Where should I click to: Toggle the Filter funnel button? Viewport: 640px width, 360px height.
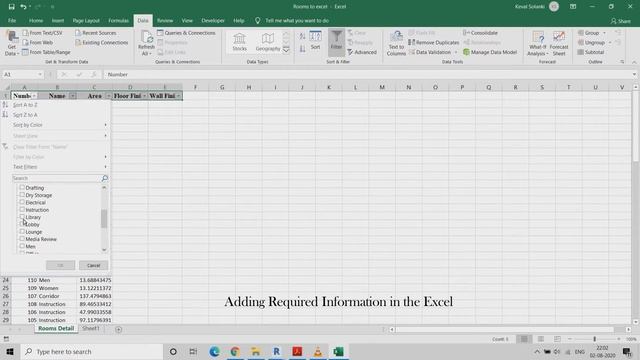(336, 41)
